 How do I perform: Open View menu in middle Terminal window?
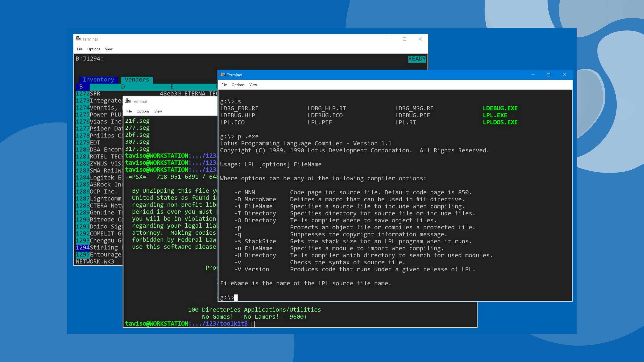click(x=158, y=111)
